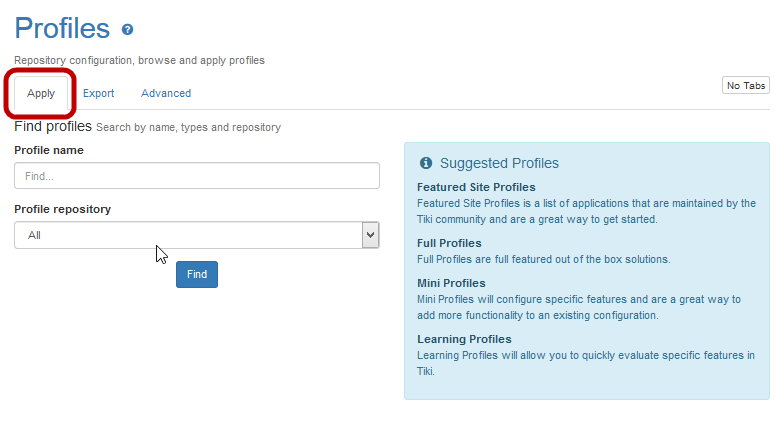Open the Advanced tab
The image size is (779, 448).
click(166, 93)
